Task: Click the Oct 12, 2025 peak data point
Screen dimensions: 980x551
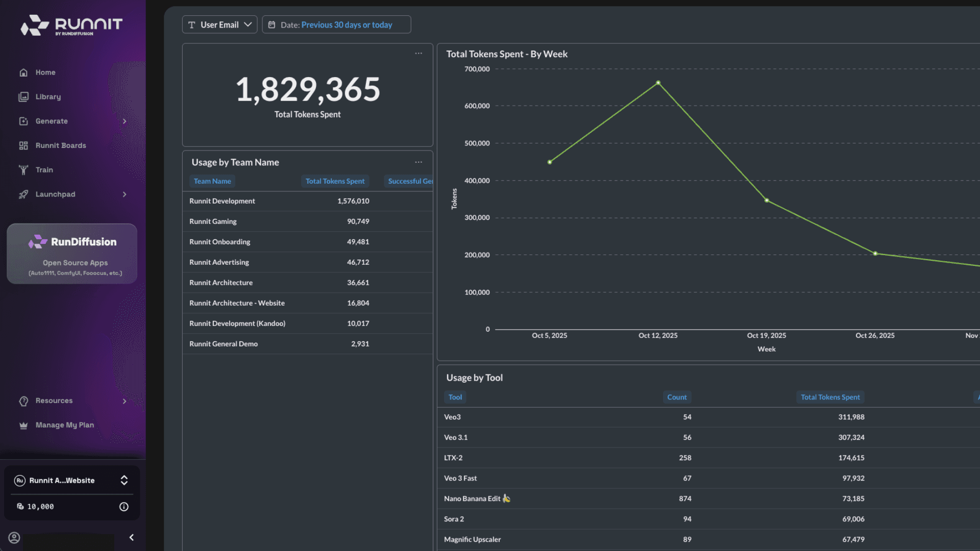Action: point(658,83)
